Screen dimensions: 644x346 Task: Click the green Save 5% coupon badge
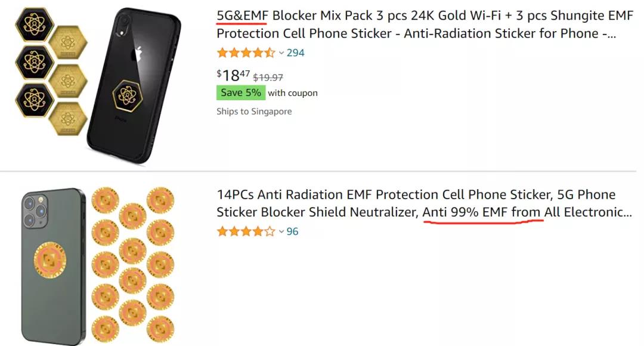coord(240,92)
